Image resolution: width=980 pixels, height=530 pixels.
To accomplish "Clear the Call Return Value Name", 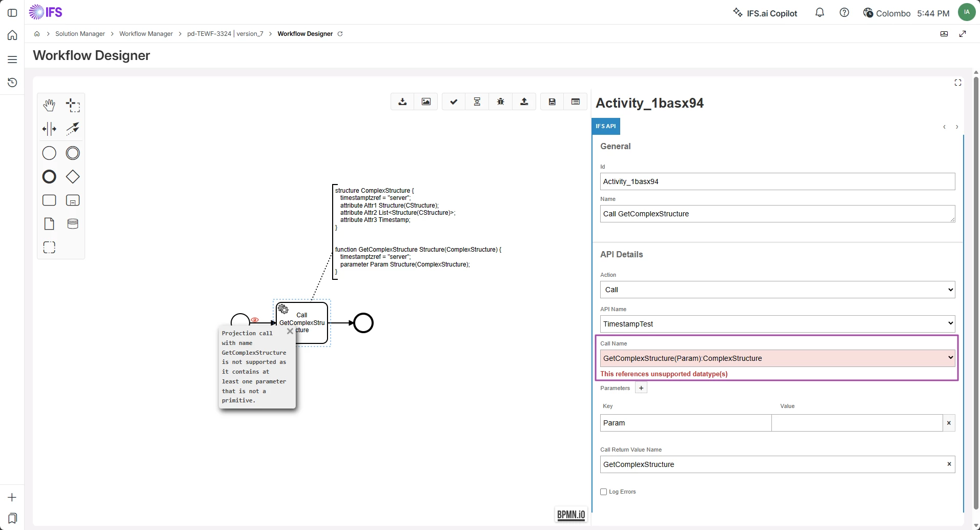I will (x=949, y=464).
